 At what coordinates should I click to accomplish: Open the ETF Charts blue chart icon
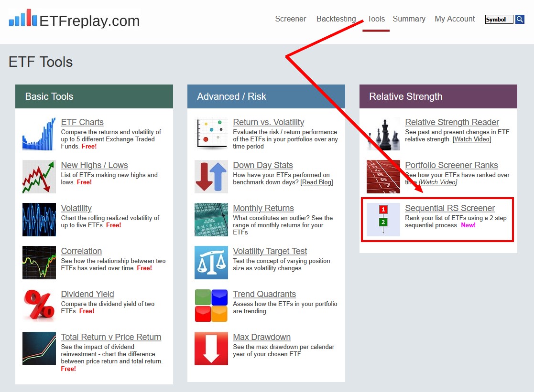(39, 134)
